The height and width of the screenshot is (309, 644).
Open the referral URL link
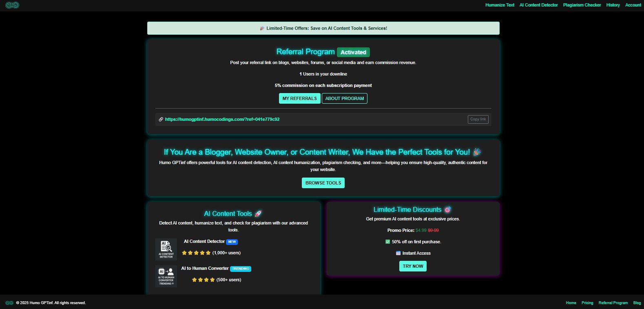(x=222, y=119)
